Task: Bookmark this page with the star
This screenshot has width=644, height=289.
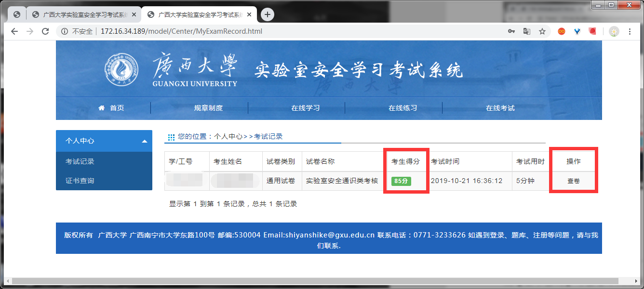Action: tap(542, 31)
